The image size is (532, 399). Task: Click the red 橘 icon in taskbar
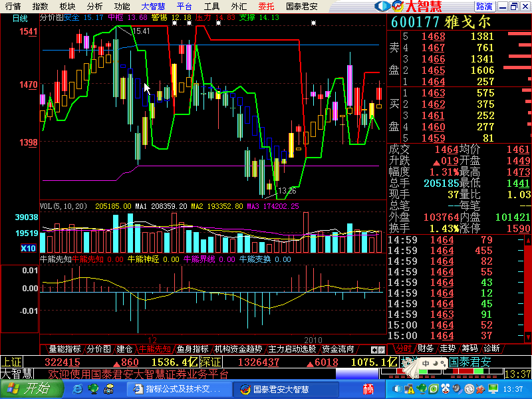pyautogui.click(x=368, y=389)
